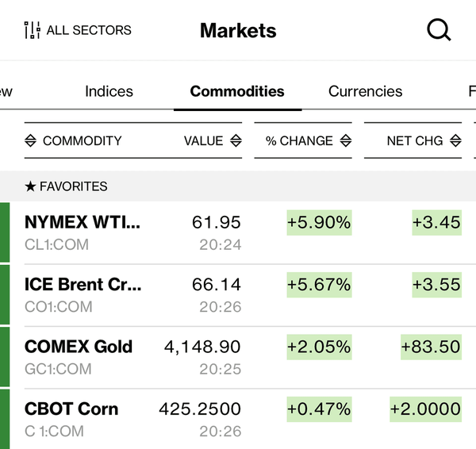The height and width of the screenshot is (449, 476).
Task: Sort by % CHANGE column header
Action: 299,140
